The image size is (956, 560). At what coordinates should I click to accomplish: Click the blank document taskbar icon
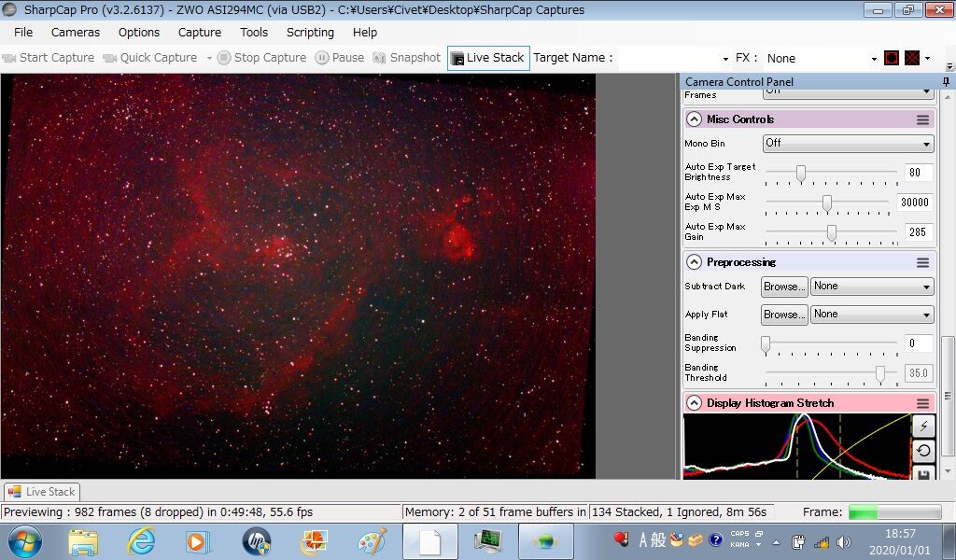pyautogui.click(x=429, y=541)
